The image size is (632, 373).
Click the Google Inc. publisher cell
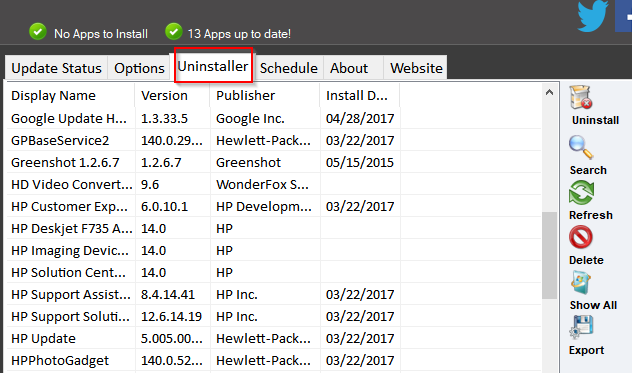click(x=250, y=119)
